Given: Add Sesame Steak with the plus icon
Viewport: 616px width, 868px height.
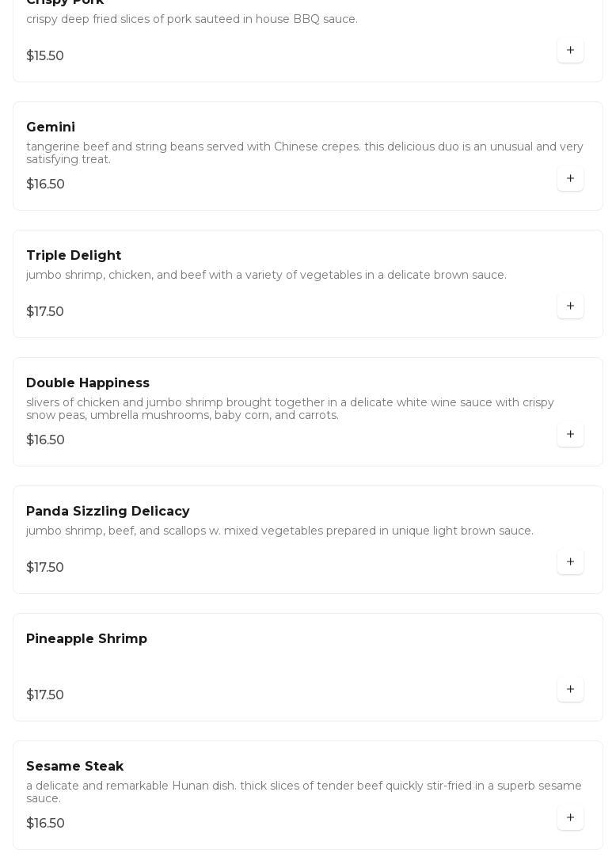Looking at the screenshot, I should pos(570,818).
